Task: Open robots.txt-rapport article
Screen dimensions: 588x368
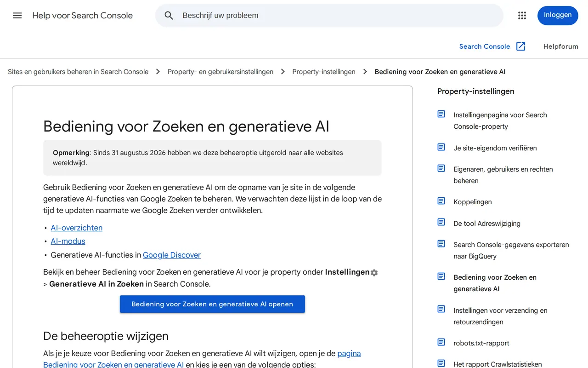Action: tap(481, 343)
